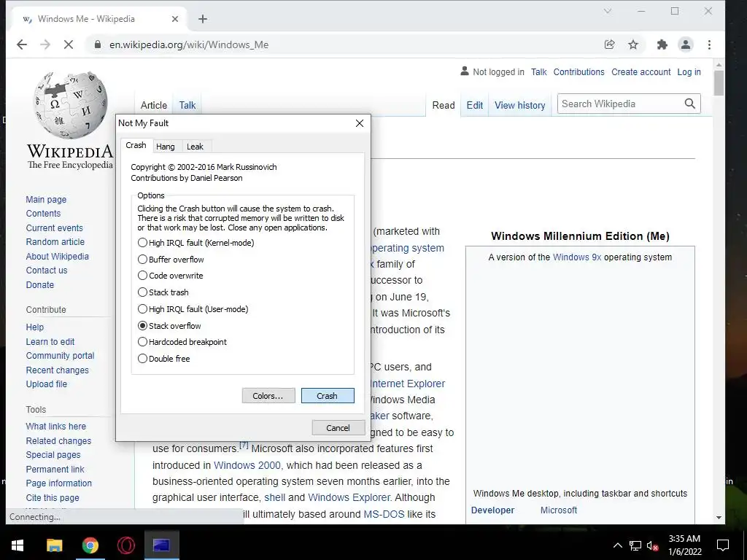Click the Random article link
The image size is (747, 560).
coord(55,242)
